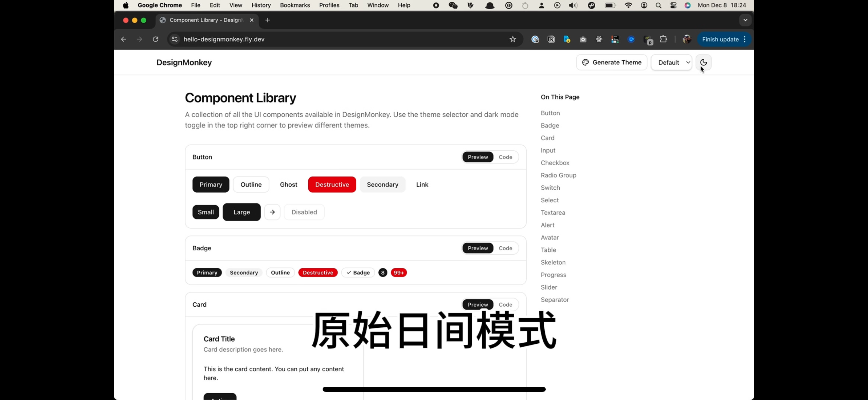The height and width of the screenshot is (400, 868).
Task: Reload the page
Action: coord(156,39)
